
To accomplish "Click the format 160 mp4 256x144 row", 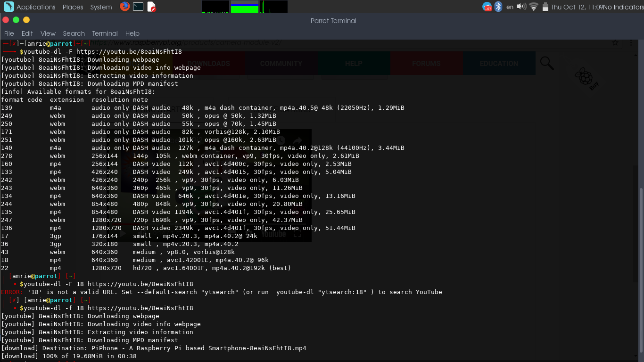I will pos(176,164).
